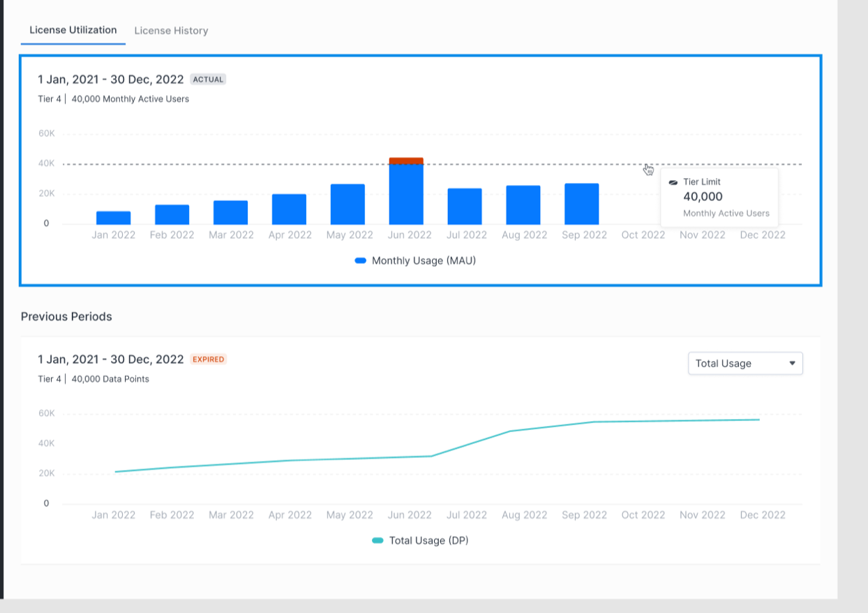Image resolution: width=868 pixels, height=613 pixels.
Task: Click the Monthly Usage (MAU) legend label
Action: tap(424, 260)
